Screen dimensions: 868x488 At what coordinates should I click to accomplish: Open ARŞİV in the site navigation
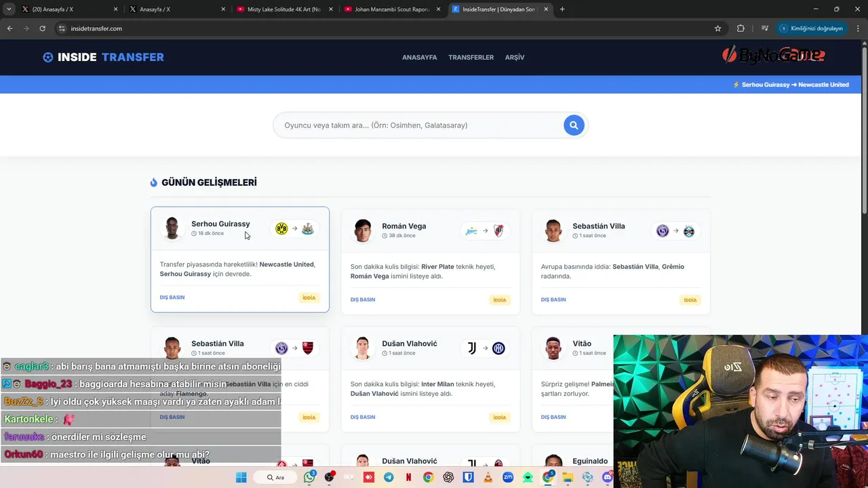point(515,58)
